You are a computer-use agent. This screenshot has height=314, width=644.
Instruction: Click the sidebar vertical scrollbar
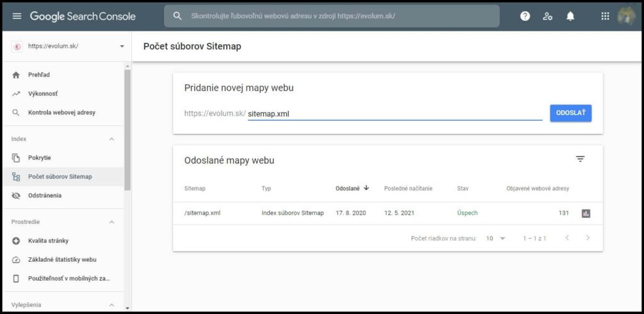[x=127, y=130]
